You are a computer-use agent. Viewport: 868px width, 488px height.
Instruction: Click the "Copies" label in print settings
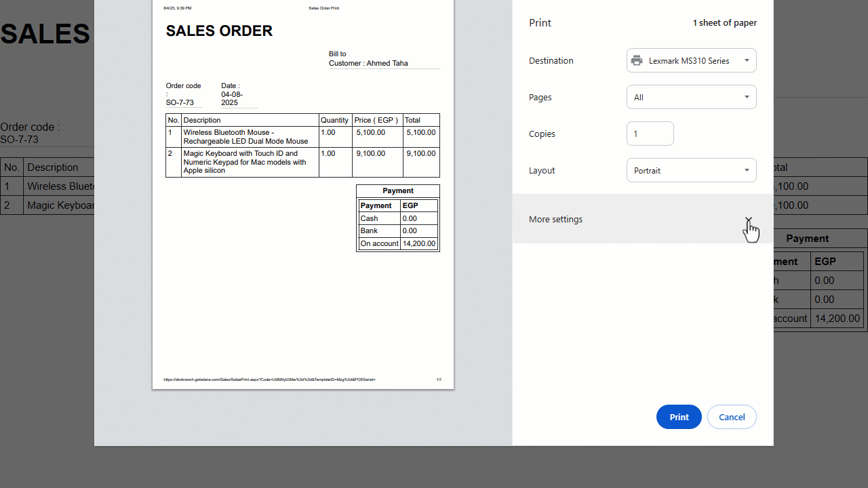pyautogui.click(x=542, y=134)
